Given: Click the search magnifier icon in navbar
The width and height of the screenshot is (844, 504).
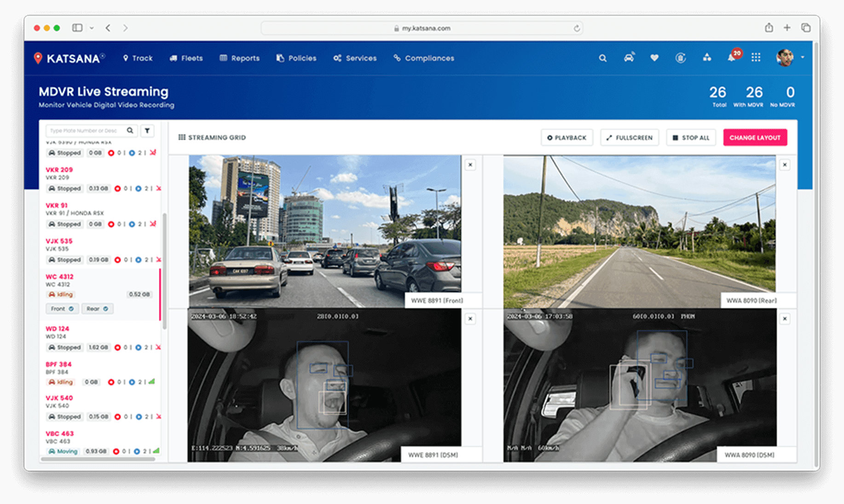Looking at the screenshot, I should click(x=602, y=58).
